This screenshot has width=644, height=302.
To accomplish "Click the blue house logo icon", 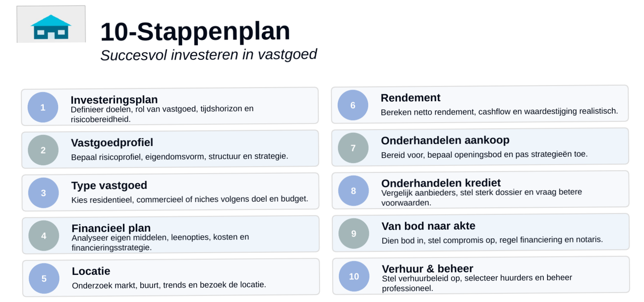I will coord(51,27).
